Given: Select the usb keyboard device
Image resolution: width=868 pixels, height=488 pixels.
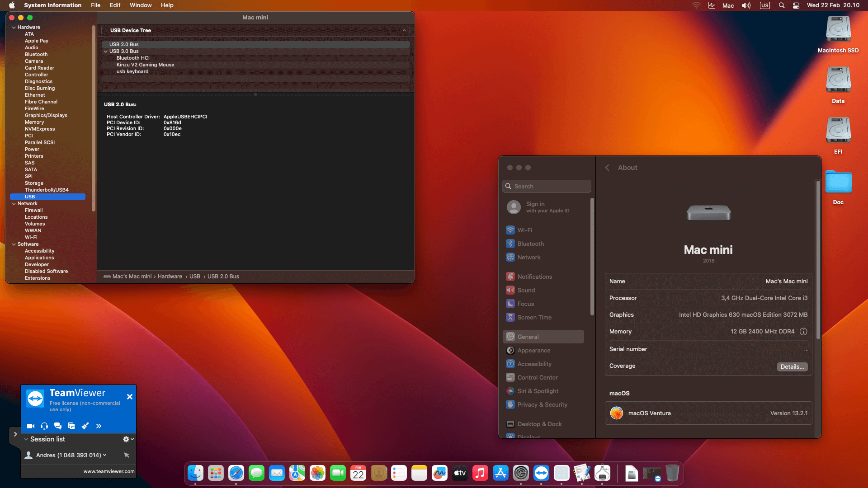Looking at the screenshot, I should tap(132, 72).
